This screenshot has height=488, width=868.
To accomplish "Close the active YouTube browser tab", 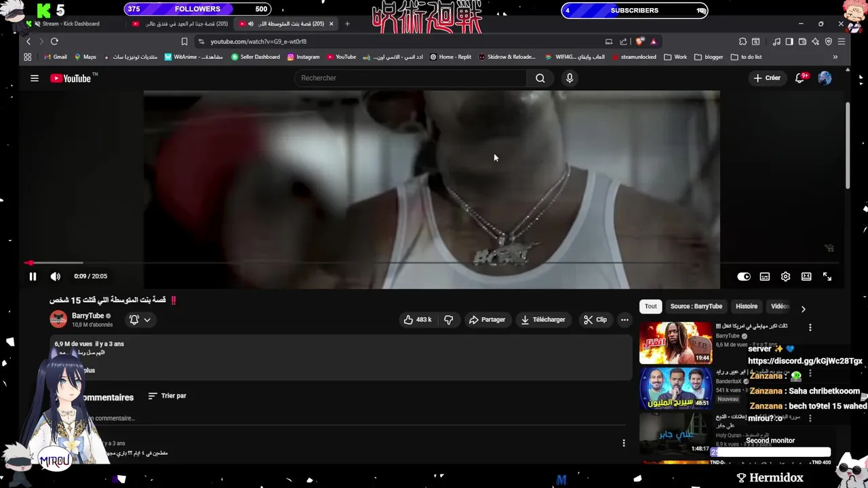I will pyautogui.click(x=331, y=24).
